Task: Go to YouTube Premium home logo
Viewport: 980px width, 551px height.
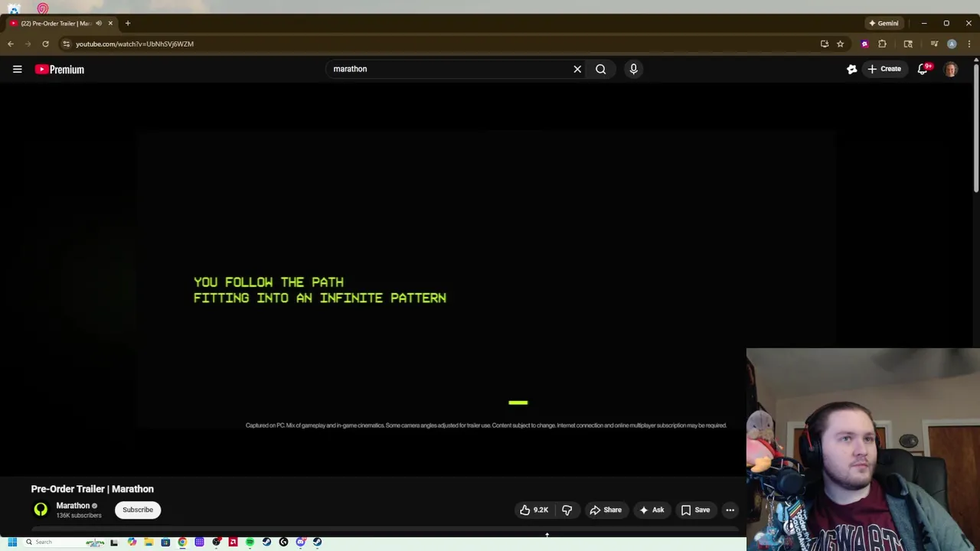Action: pos(59,70)
